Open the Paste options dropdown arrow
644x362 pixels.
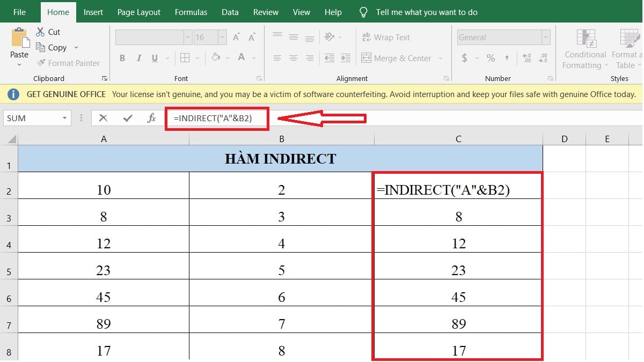tap(19, 64)
